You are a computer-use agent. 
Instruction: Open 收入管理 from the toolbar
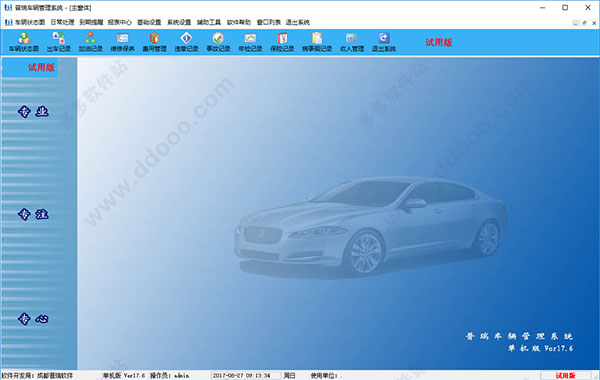pos(352,42)
